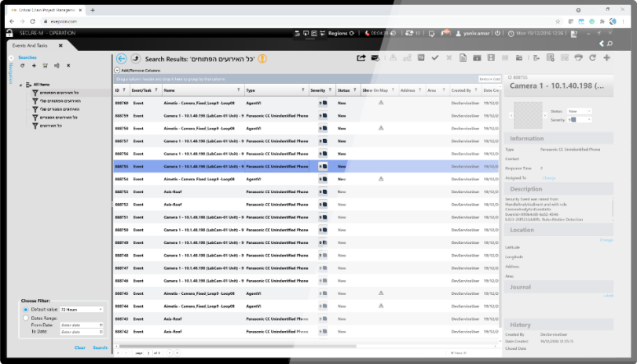Open the Event/Task column filter

156,90
